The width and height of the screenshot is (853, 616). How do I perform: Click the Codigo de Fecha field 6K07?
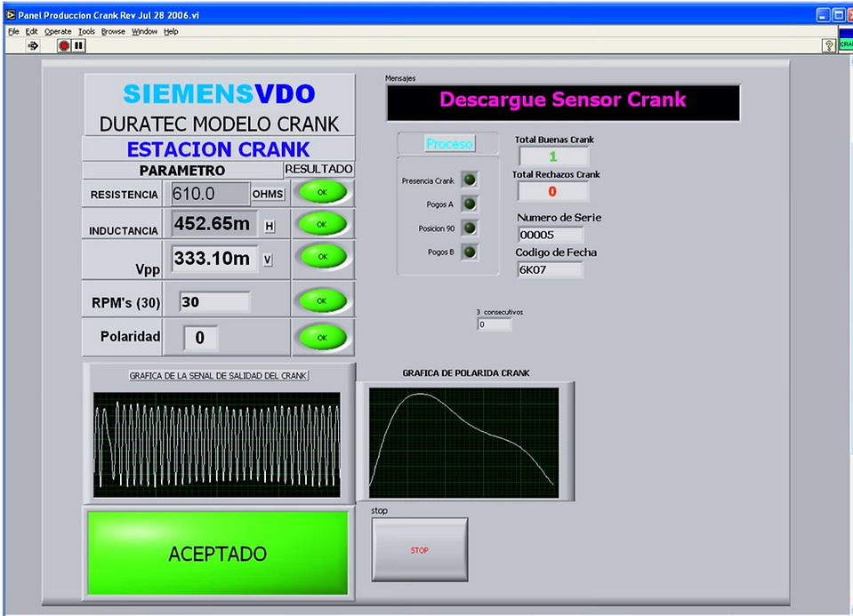[x=550, y=269]
